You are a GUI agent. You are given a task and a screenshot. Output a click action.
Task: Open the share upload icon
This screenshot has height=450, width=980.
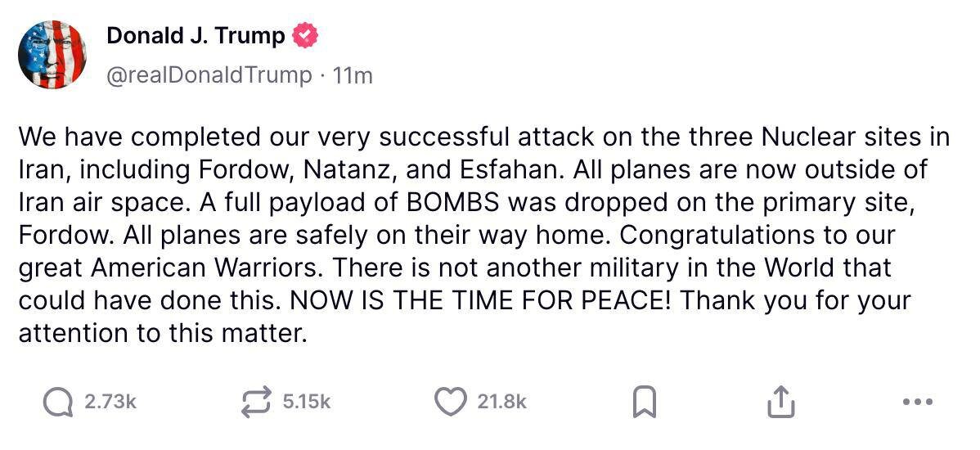[780, 401]
